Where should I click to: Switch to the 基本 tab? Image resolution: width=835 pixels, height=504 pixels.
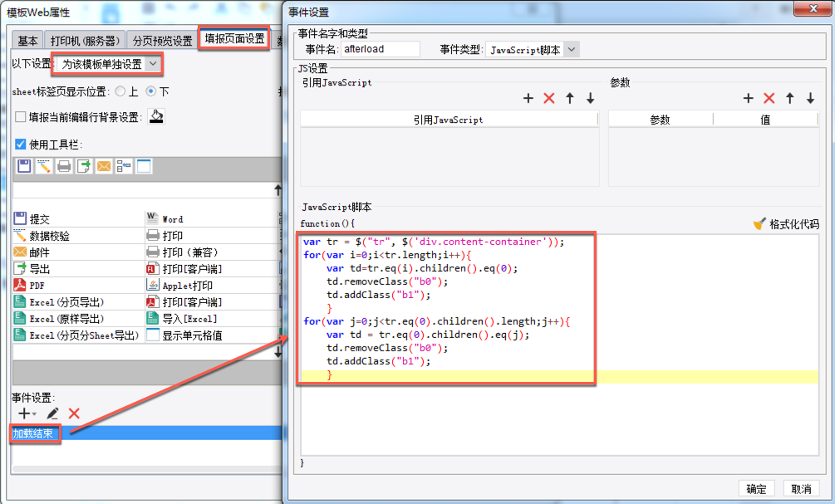pos(27,41)
